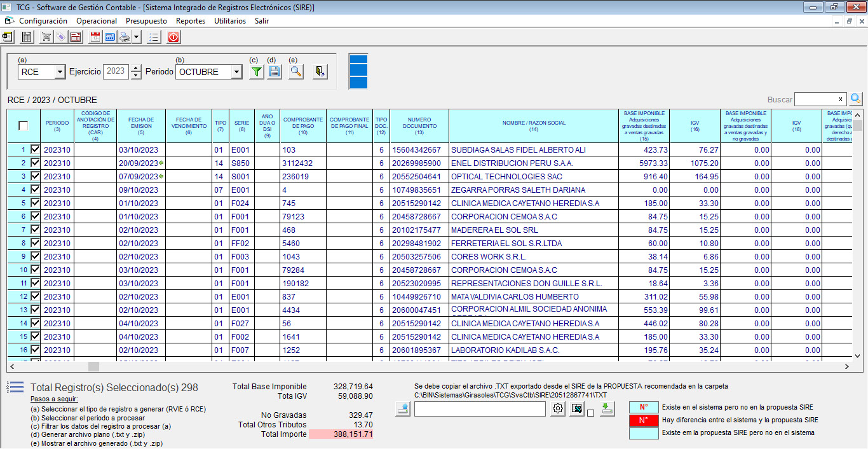Click the red N° legend swatch
Screen dimensions: 868x449
point(643,420)
